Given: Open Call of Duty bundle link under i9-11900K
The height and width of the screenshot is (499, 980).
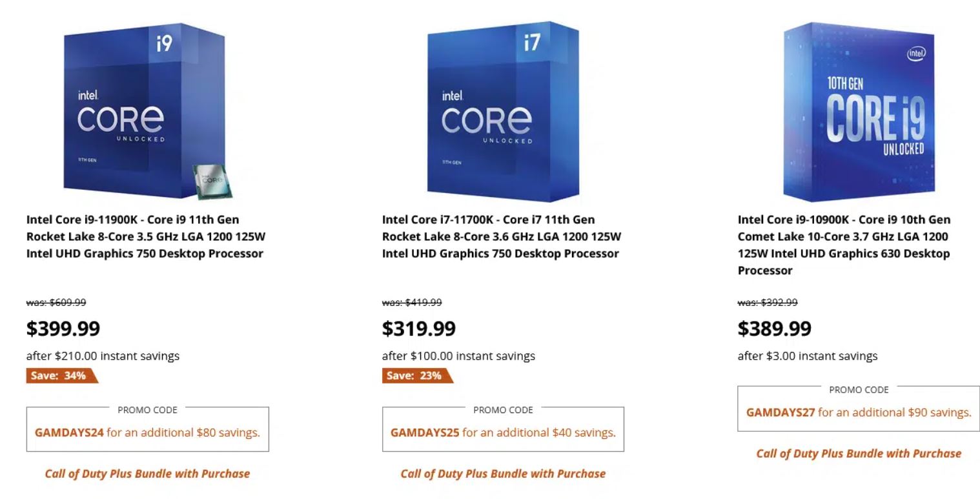Looking at the screenshot, I should (x=147, y=474).
